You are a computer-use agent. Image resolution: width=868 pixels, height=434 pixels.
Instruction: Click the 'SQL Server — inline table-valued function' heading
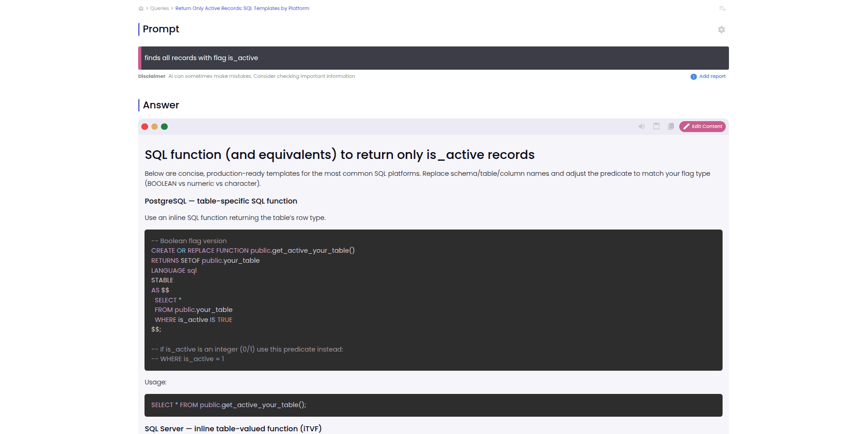click(233, 429)
